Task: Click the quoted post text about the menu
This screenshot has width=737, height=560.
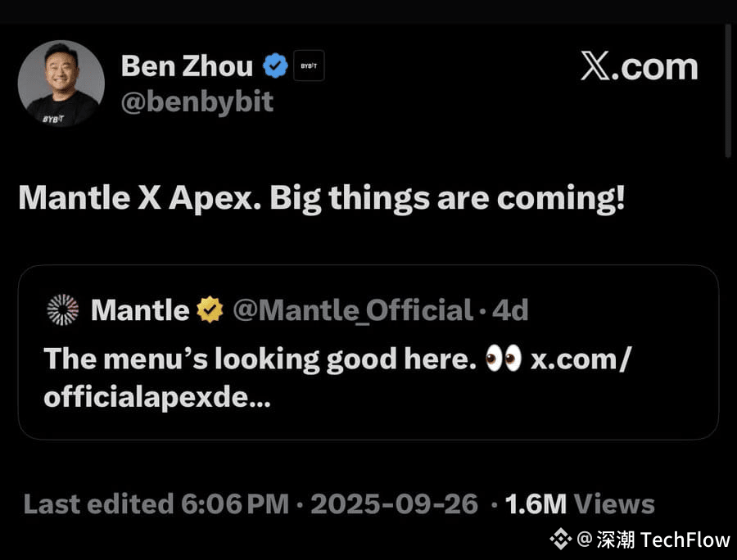Action: (260, 359)
